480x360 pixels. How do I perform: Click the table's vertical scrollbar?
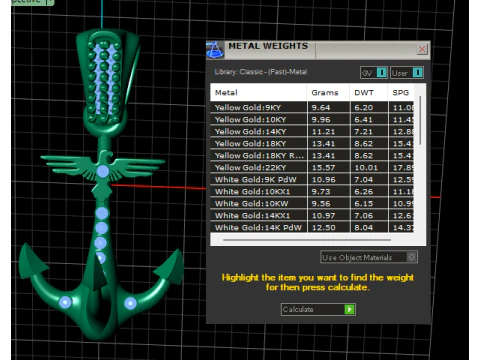(x=420, y=121)
